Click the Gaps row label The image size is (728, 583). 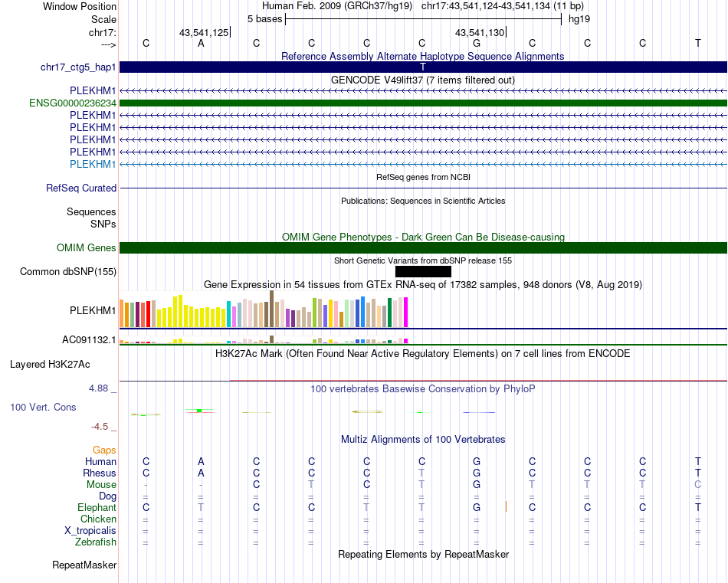[x=104, y=450]
